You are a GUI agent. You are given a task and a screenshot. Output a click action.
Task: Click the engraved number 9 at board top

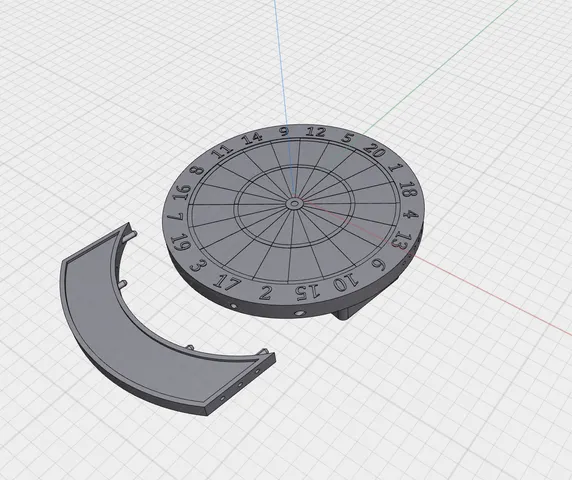tap(284, 131)
